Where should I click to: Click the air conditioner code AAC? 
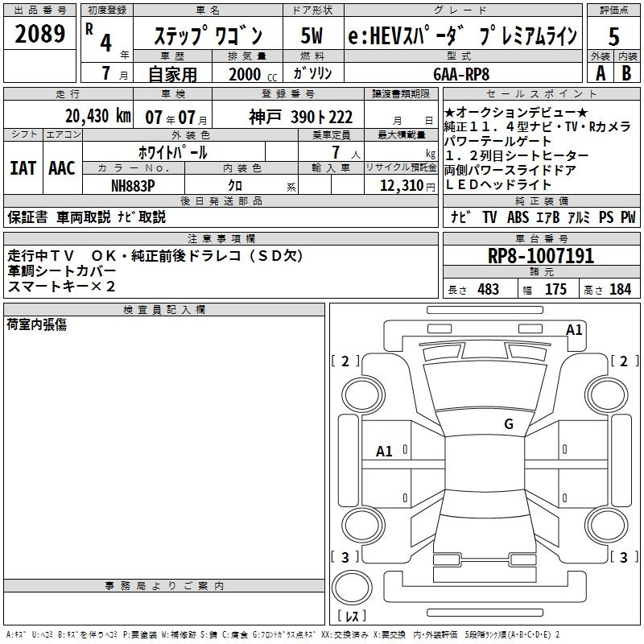(62, 167)
